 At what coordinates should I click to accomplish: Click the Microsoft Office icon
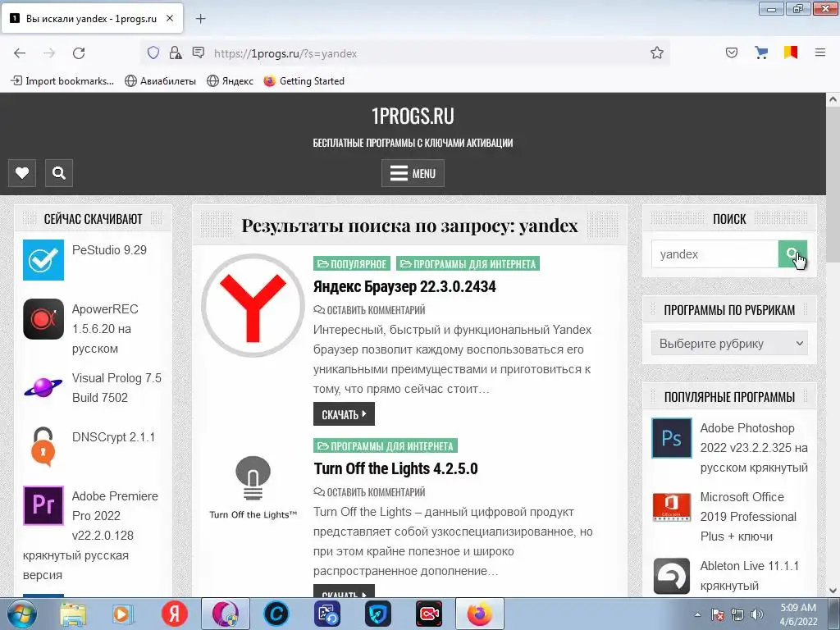[x=672, y=507]
